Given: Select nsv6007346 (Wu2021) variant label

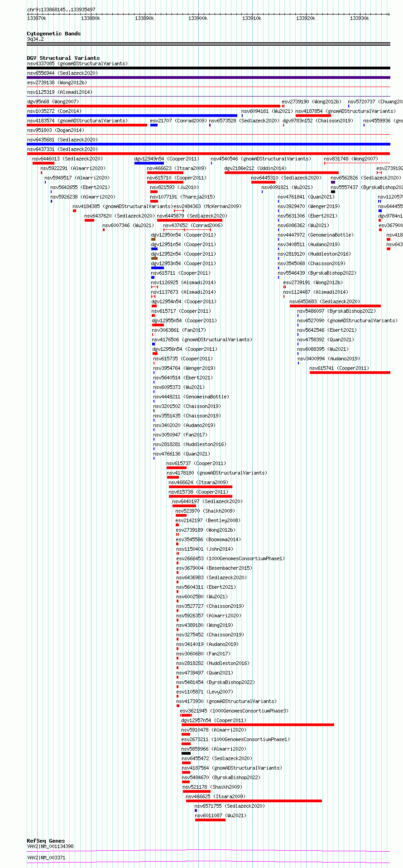Looking at the screenshot, I should point(128,225).
